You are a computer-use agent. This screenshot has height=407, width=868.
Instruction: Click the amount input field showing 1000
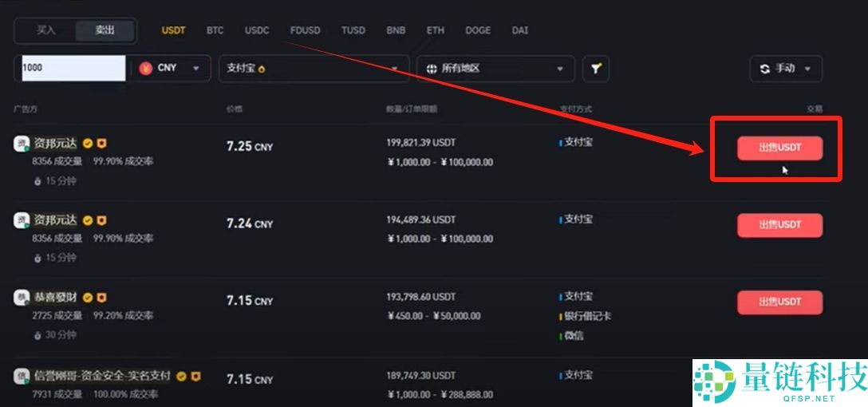click(x=72, y=68)
